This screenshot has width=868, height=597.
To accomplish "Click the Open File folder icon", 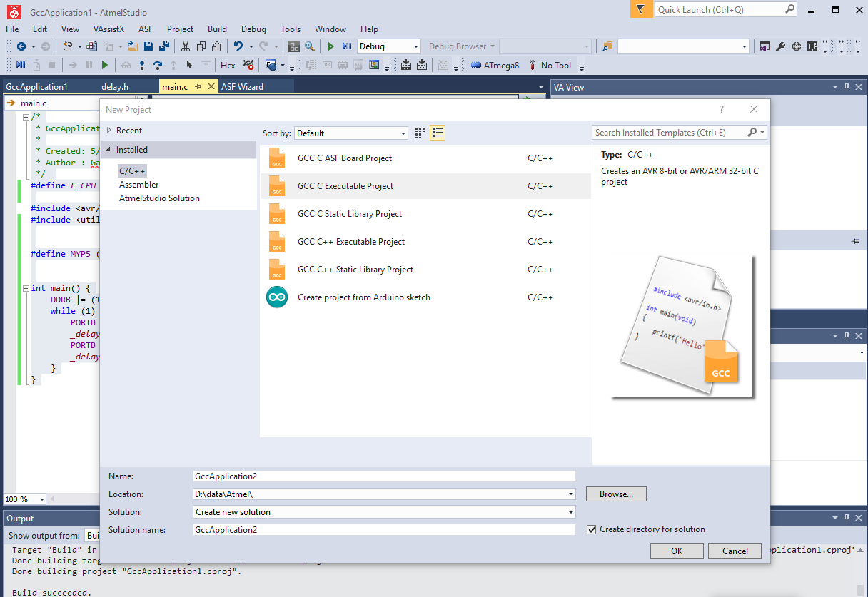I will tap(132, 46).
